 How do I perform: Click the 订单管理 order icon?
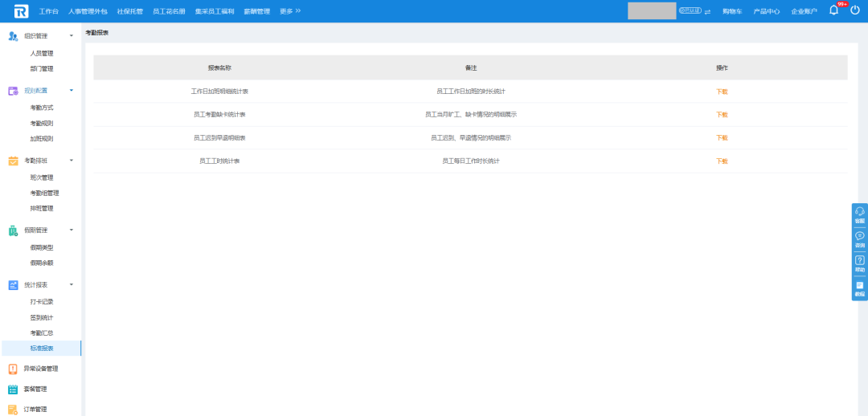pos(14,410)
